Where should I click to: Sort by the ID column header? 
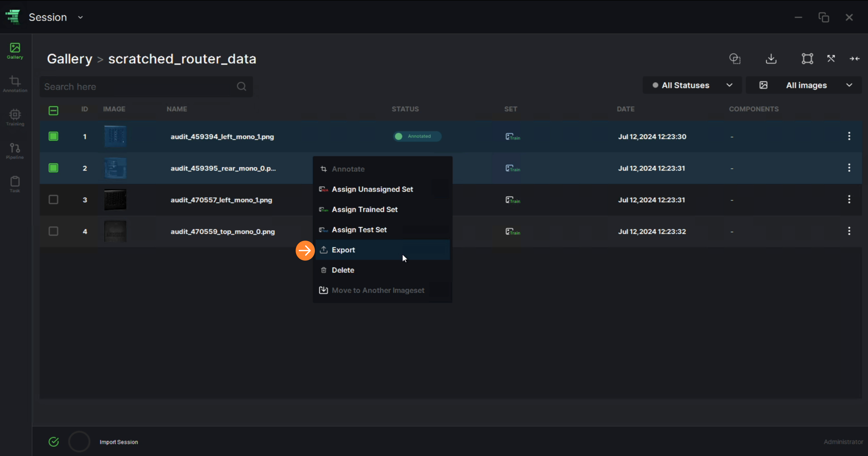tap(84, 109)
